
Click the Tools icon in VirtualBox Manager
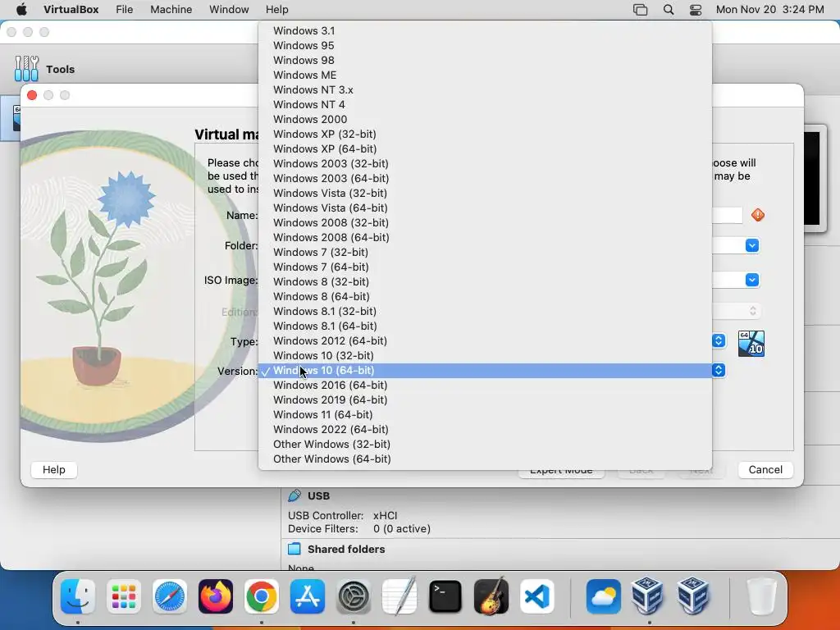click(26, 69)
